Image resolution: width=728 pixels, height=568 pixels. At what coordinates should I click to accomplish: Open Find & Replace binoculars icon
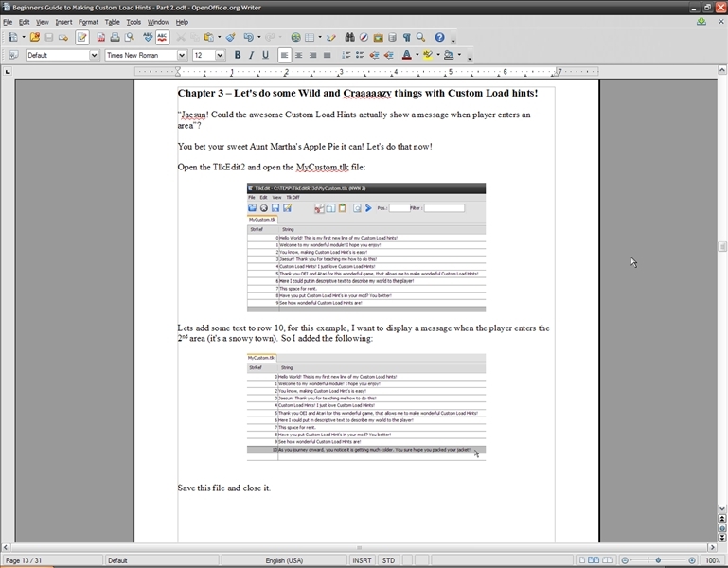tap(349, 38)
